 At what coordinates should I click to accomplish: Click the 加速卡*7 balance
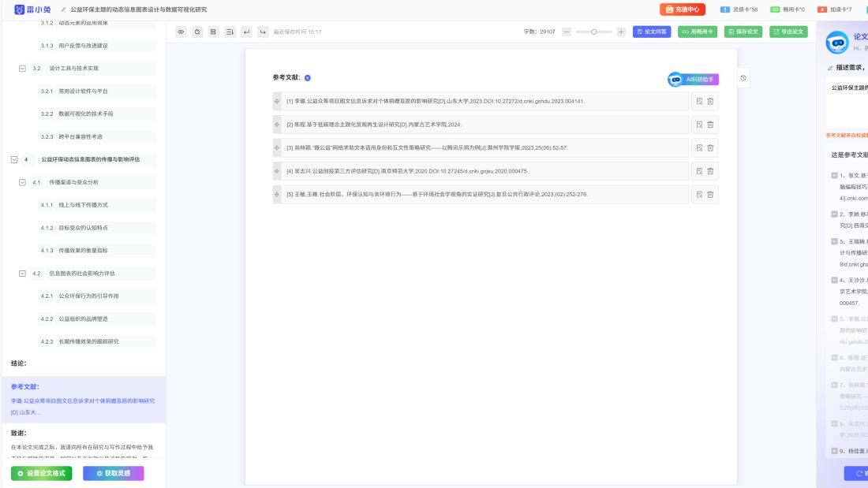(x=835, y=9)
